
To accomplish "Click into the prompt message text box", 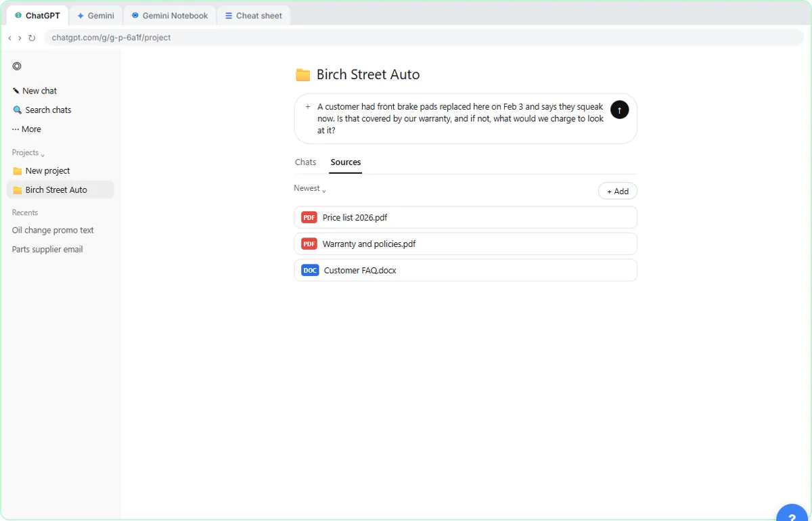I will tap(460, 118).
